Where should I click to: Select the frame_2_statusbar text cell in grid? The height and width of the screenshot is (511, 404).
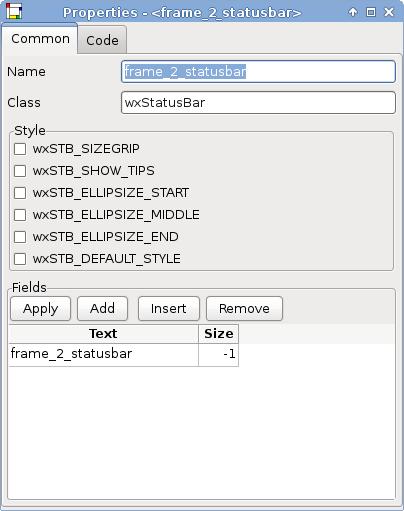103,355
